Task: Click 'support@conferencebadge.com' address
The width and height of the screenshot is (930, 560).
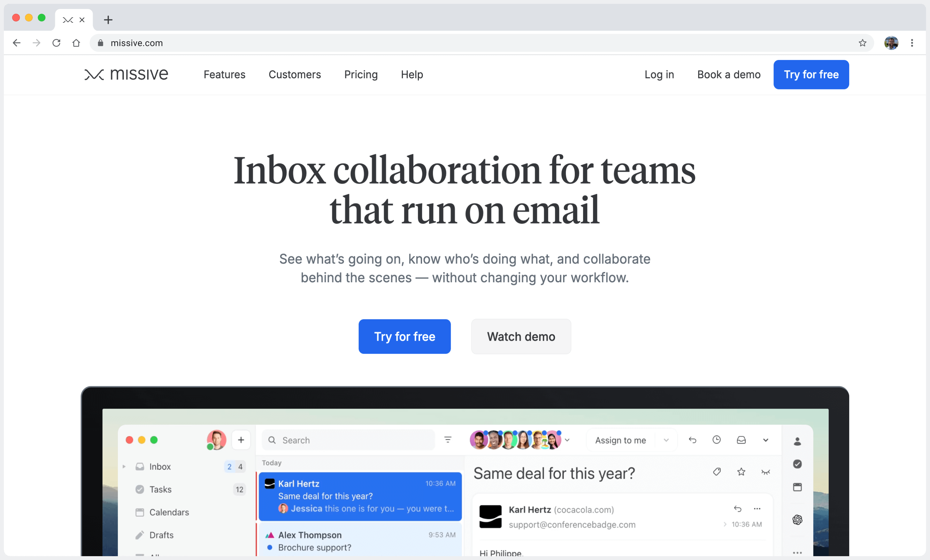Action: [x=572, y=525]
